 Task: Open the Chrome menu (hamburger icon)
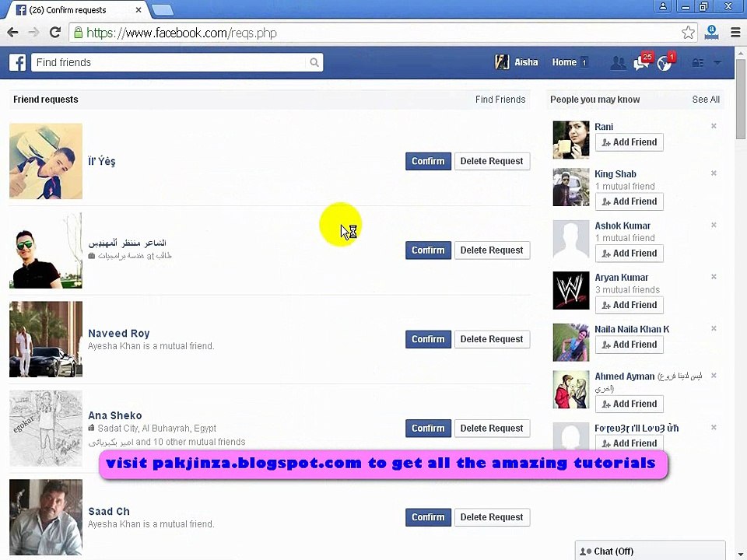735,33
